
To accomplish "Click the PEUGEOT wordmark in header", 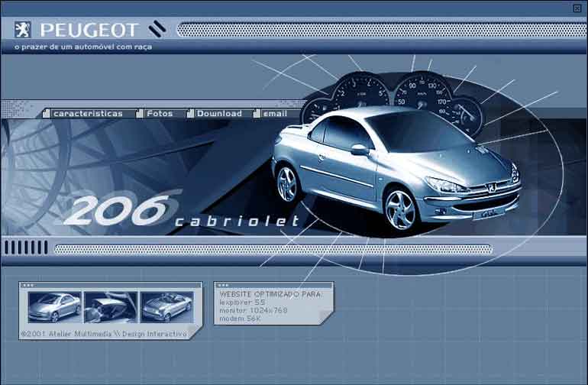I will [x=89, y=30].
